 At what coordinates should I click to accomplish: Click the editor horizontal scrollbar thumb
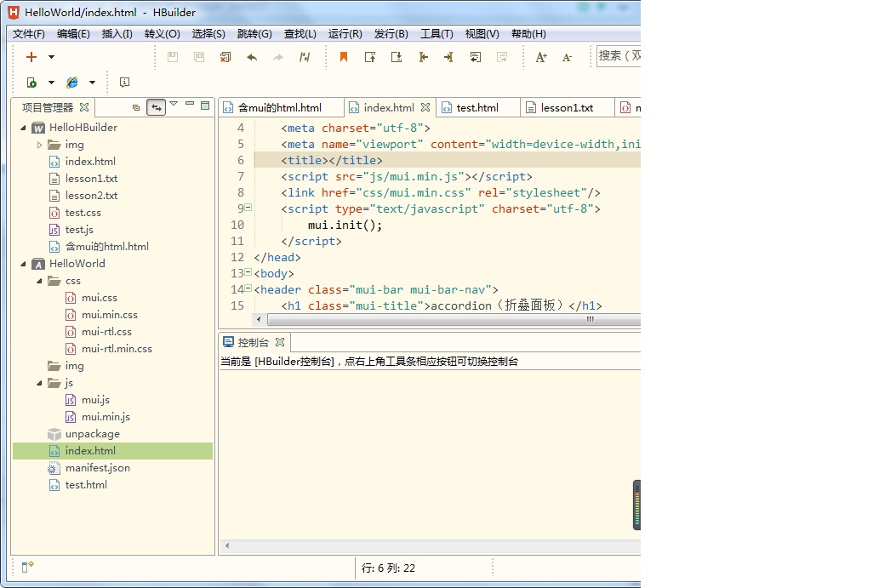click(x=454, y=319)
